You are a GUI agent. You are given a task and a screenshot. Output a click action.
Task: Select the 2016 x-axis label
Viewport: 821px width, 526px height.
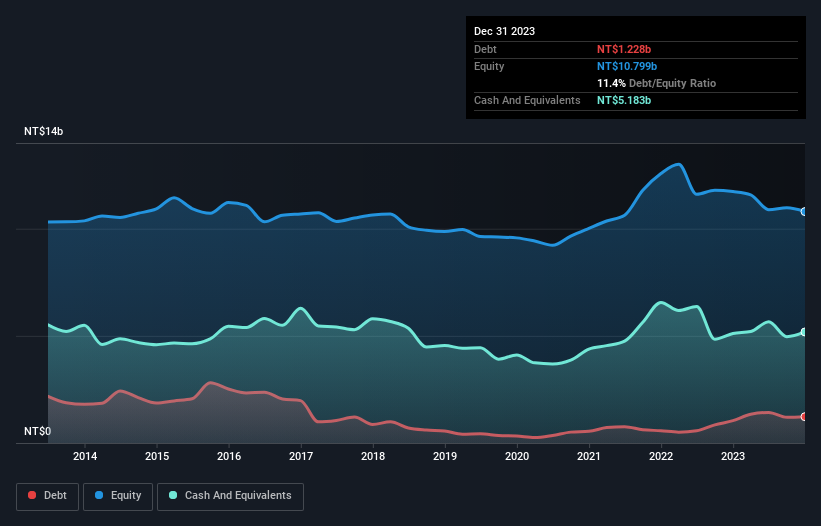(x=229, y=456)
